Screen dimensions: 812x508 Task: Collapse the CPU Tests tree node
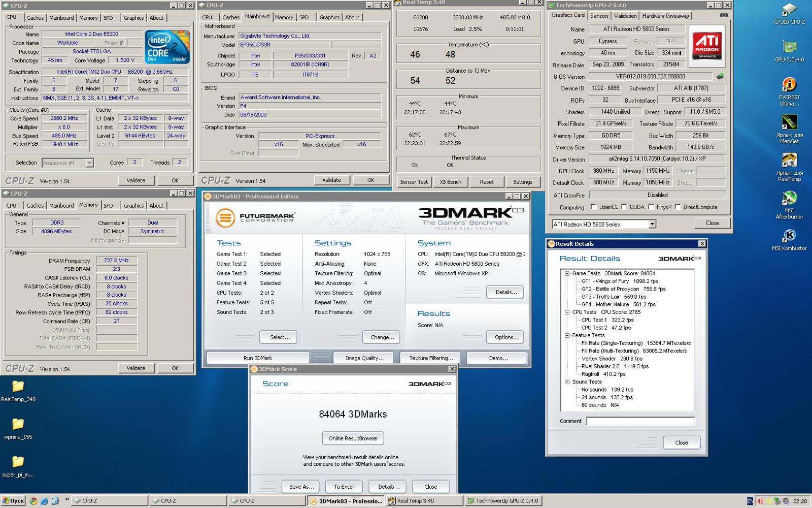click(567, 312)
